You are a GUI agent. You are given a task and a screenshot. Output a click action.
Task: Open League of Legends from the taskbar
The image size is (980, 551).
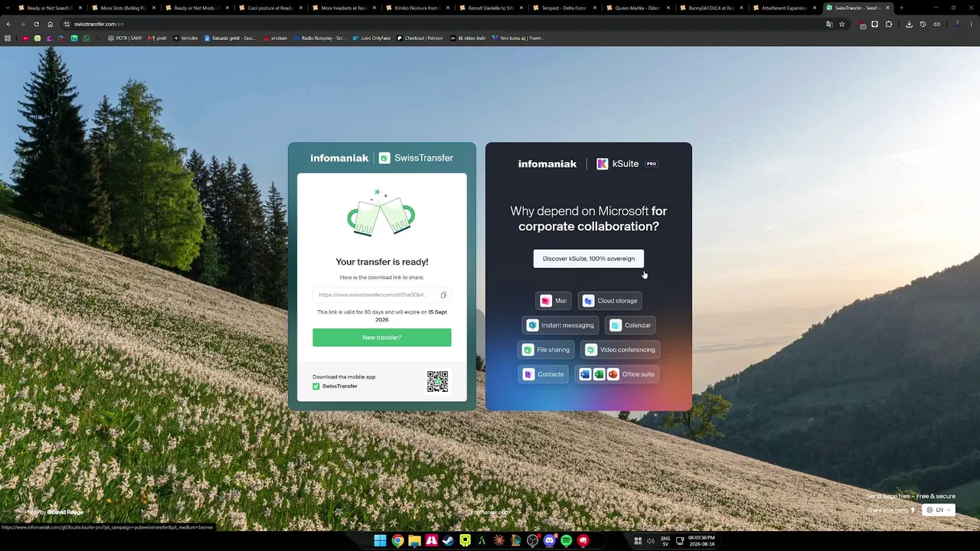tap(515, 541)
